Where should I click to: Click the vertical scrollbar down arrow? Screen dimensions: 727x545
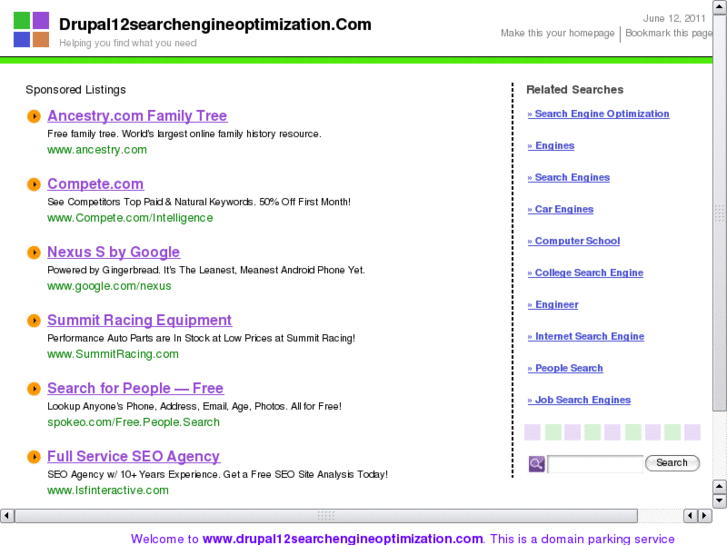[x=719, y=501]
